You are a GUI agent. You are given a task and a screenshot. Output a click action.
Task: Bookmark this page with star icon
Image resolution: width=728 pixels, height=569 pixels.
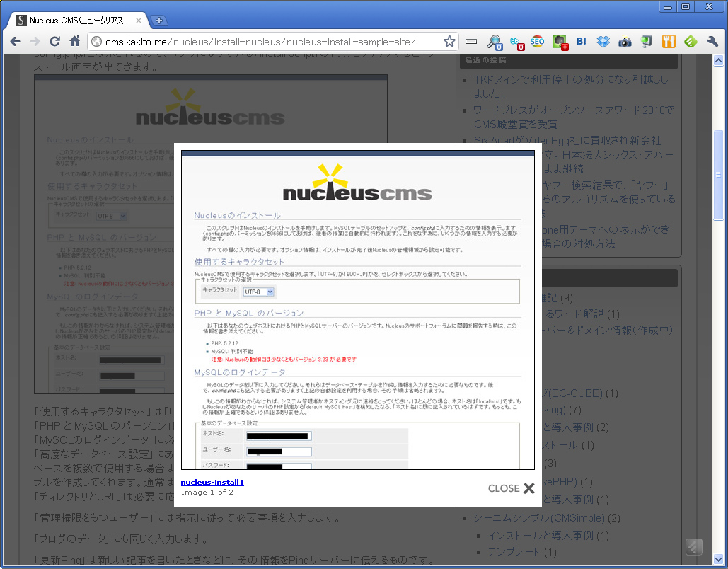449,42
